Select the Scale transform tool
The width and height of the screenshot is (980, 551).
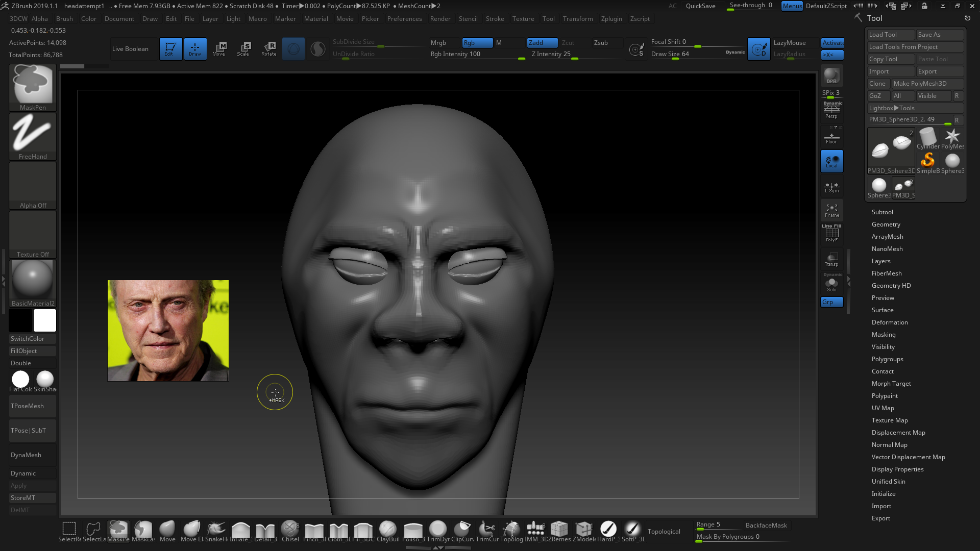tap(243, 48)
